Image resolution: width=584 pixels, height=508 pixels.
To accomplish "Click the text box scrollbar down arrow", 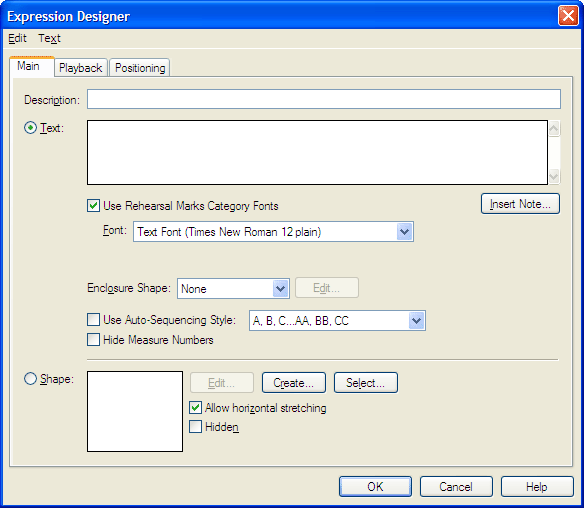I will click(x=554, y=176).
